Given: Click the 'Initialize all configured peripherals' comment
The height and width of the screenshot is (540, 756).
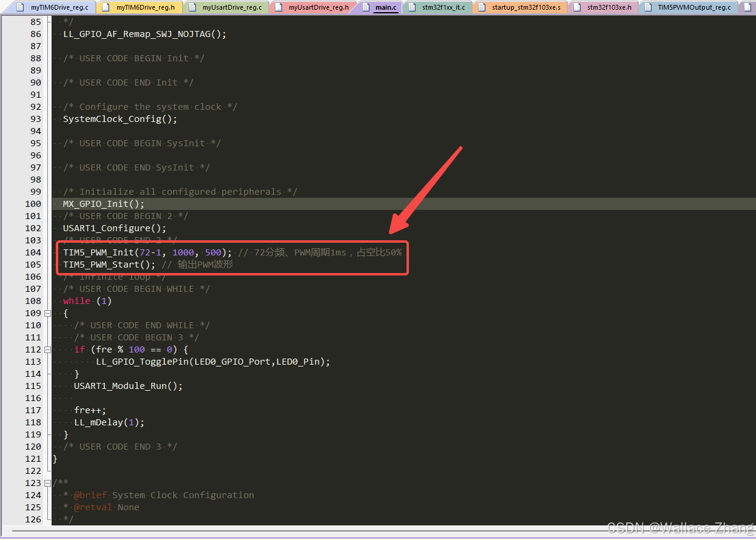Looking at the screenshot, I should 180,192.
